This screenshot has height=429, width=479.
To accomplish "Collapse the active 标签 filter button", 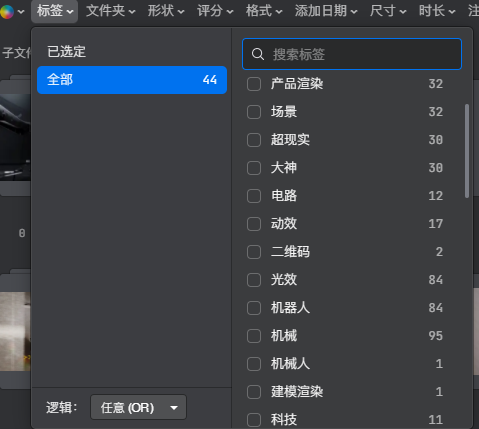I will tap(55, 11).
